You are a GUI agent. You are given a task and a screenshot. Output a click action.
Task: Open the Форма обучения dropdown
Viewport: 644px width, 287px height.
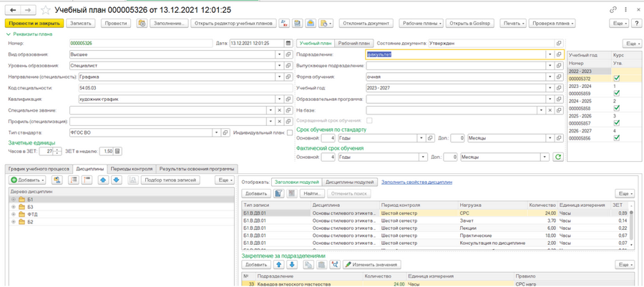[550, 77]
